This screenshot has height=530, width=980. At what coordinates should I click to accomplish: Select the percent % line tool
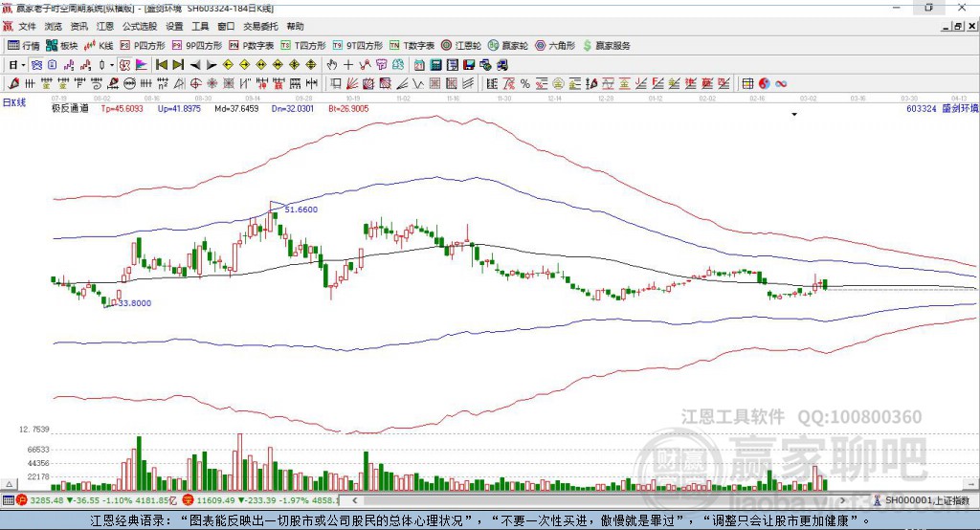pyautogui.click(x=525, y=83)
